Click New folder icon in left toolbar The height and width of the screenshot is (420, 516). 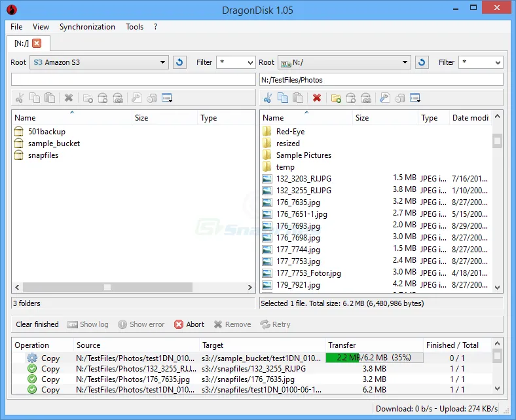[88, 98]
